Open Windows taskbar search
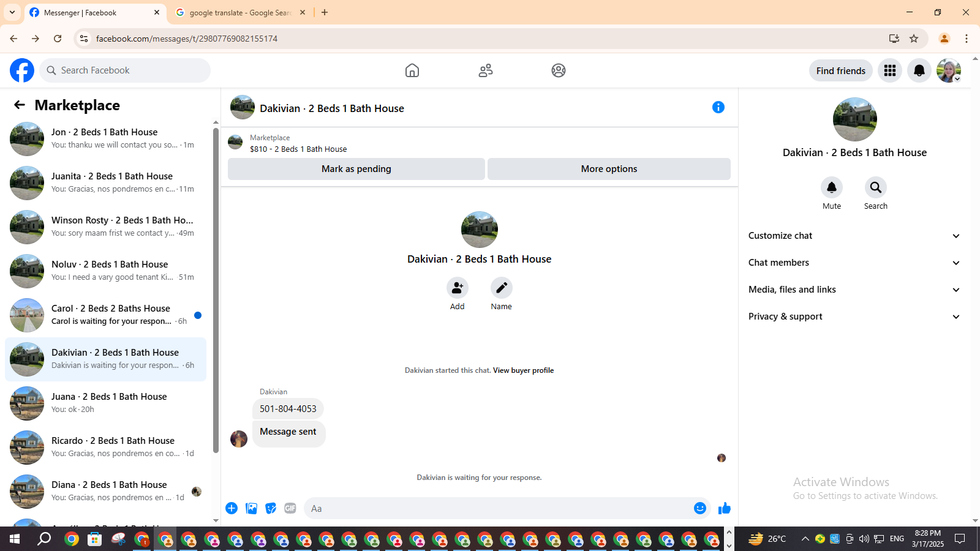 pyautogui.click(x=44, y=539)
